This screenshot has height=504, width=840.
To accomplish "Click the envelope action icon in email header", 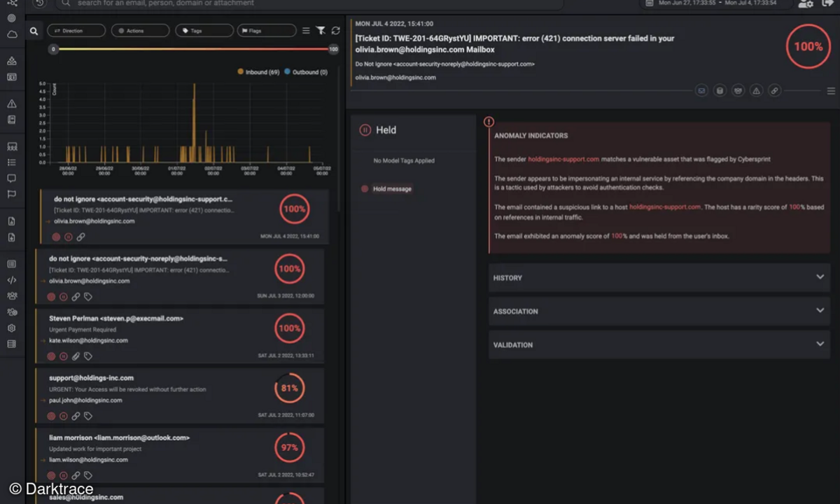I will (x=701, y=91).
